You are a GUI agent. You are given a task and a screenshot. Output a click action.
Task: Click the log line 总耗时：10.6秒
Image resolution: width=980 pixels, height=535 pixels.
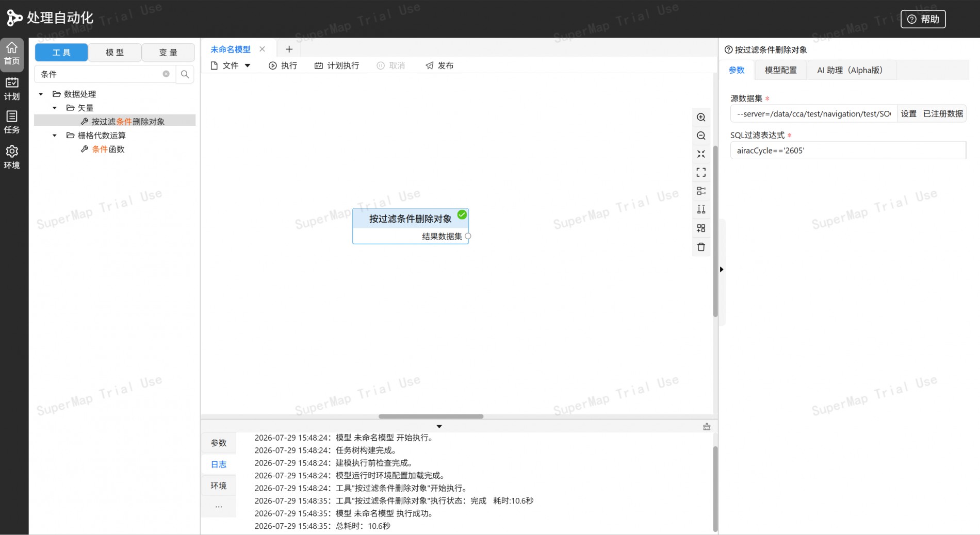[322, 526]
